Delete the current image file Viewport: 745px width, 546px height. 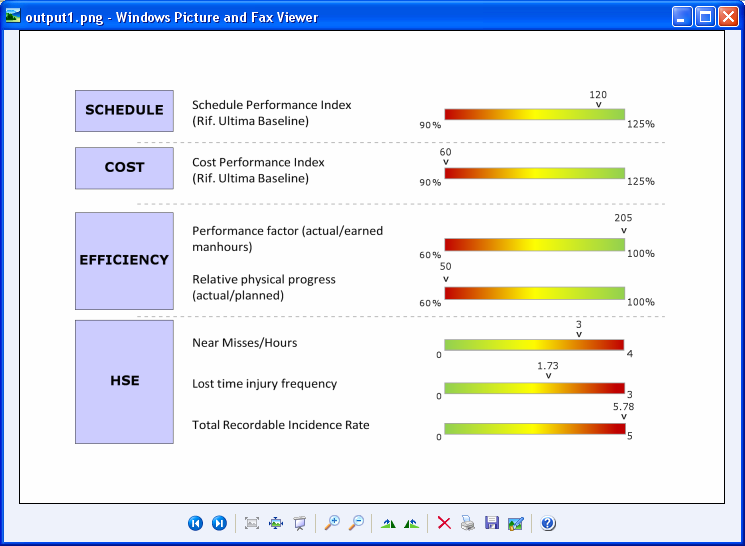(444, 523)
